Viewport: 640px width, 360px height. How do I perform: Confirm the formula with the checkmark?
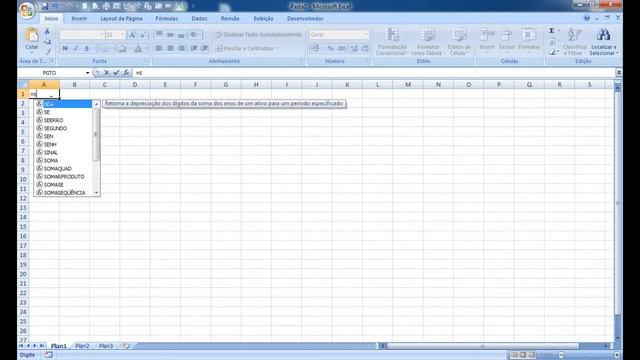click(116, 73)
